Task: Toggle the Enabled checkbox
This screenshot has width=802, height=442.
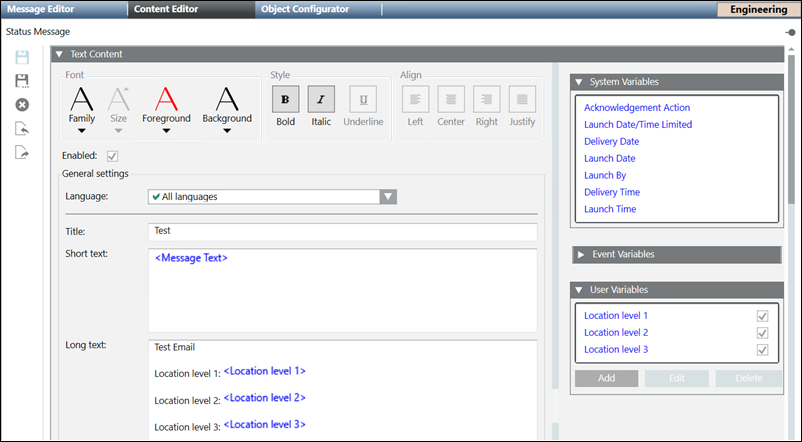Action: pyautogui.click(x=112, y=156)
